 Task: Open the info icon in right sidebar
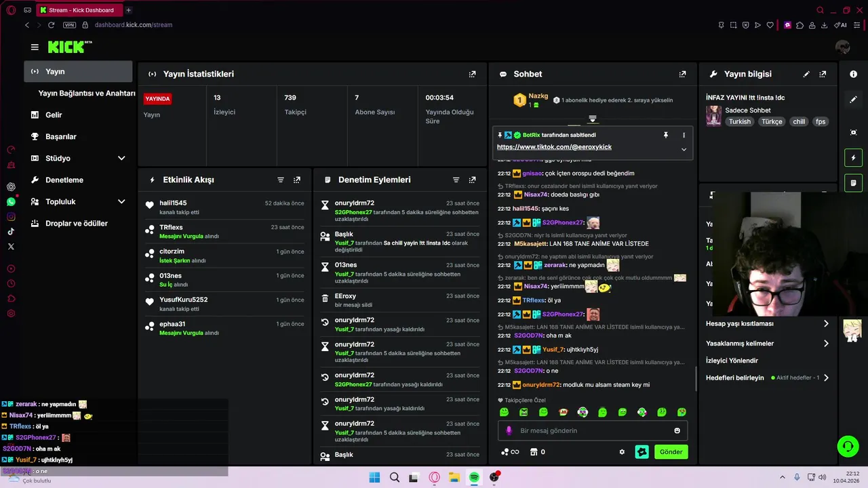point(854,74)
